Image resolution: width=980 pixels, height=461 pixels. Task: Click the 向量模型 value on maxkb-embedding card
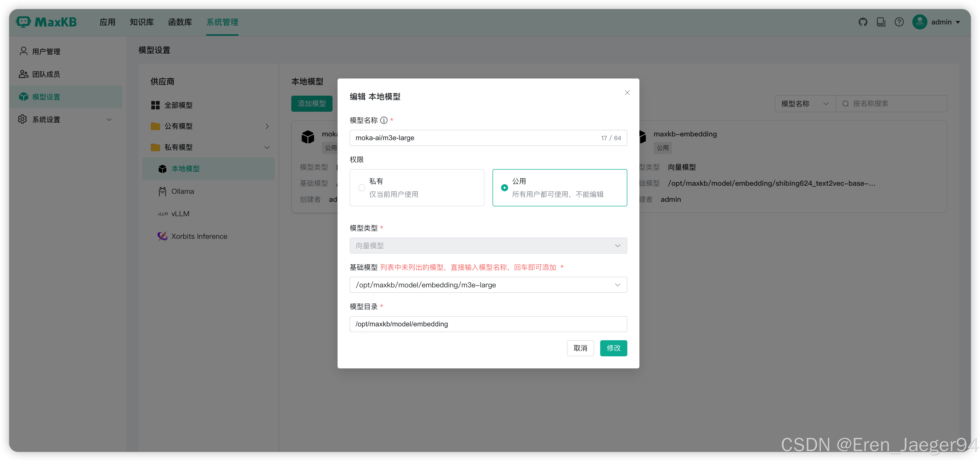click(x=681, y=167)
